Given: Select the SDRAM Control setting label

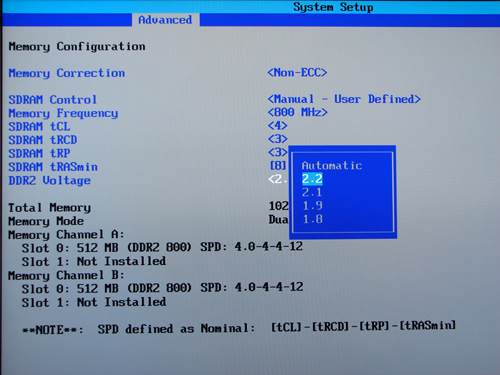Looking at the screenshot, I should (x=53, y=100).
